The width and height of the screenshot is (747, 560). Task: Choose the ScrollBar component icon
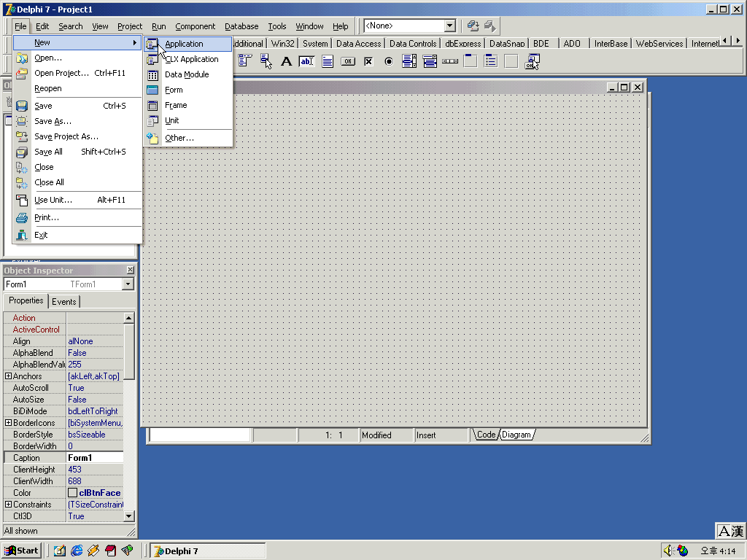coord(450,62)
